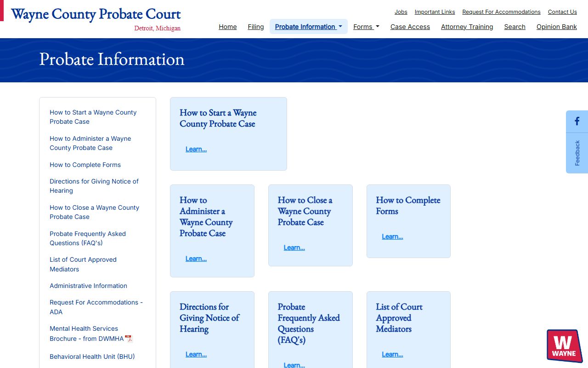Open sidebar How to Close a Wayne County Probate Case
Image resolution: width=588 pixels, height=368 pixels.
tap(94, 212)
